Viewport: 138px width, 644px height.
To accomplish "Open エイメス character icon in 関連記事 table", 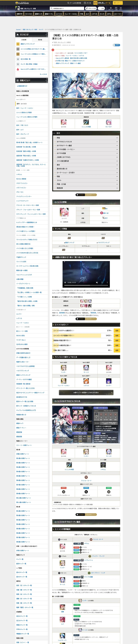I will click(x=64, y=122).
